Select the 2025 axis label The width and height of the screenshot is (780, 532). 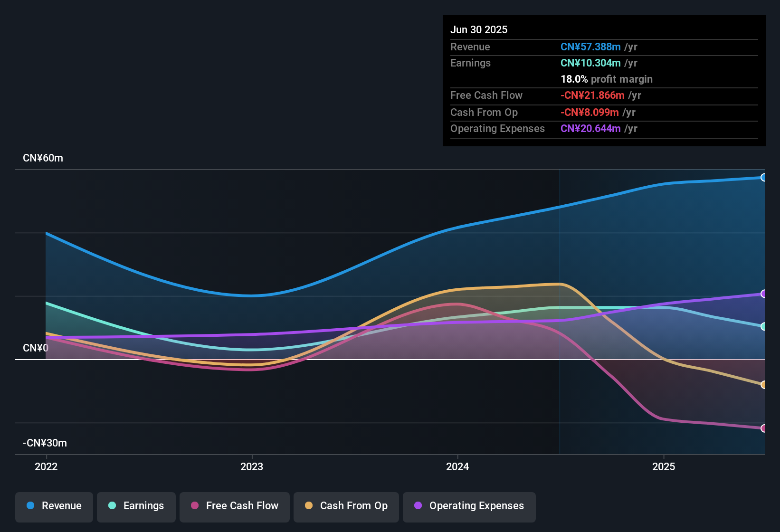664,467
